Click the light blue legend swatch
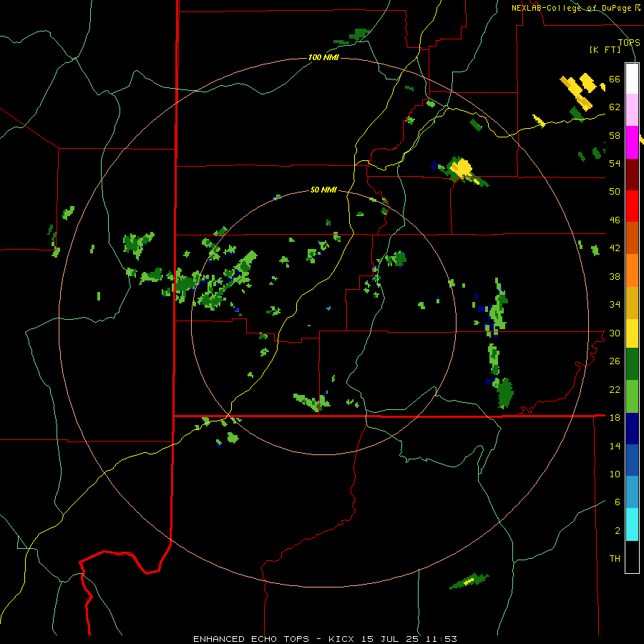This screenshot has width=644, height=644. [632, 492]
